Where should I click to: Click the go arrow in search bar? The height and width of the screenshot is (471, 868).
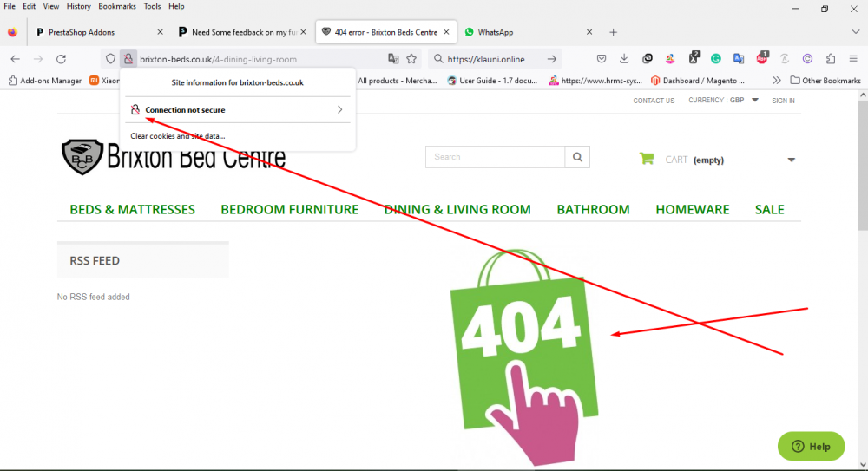point(552,59)
